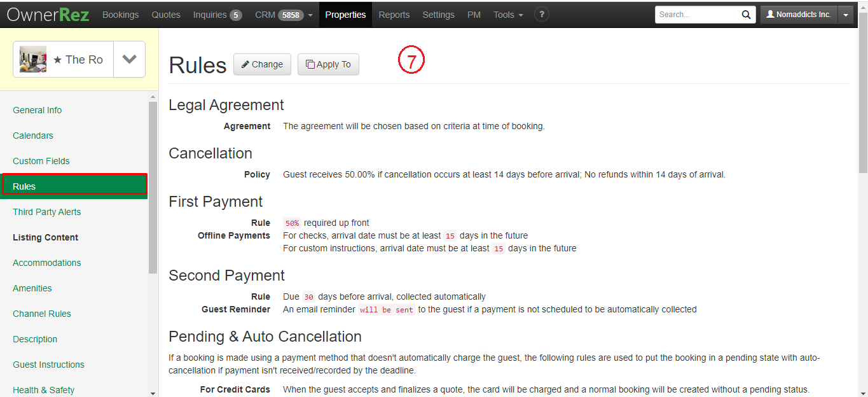Click the search magnifier icon
Image resolution: width=868 pixels, height=397 pixels.
[746, 14]
